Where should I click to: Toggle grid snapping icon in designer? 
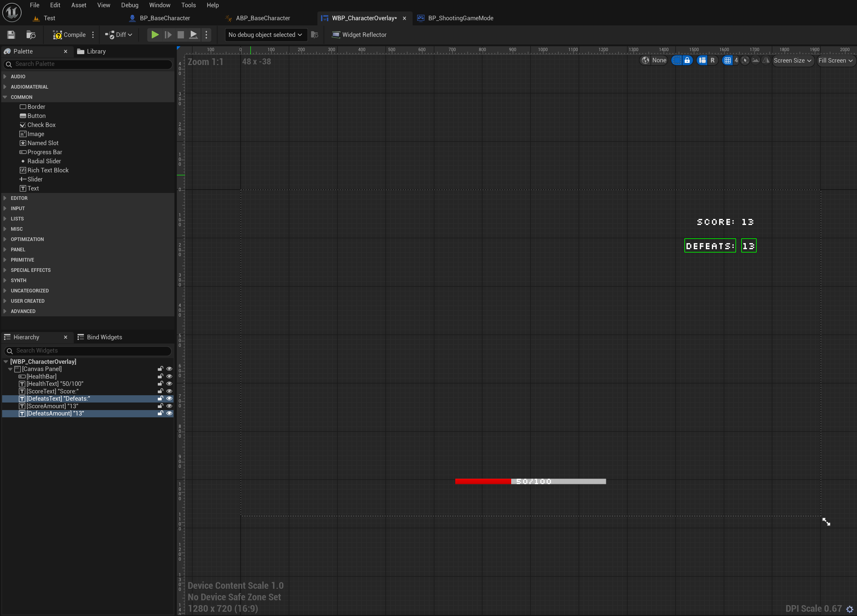click(727, 60)
